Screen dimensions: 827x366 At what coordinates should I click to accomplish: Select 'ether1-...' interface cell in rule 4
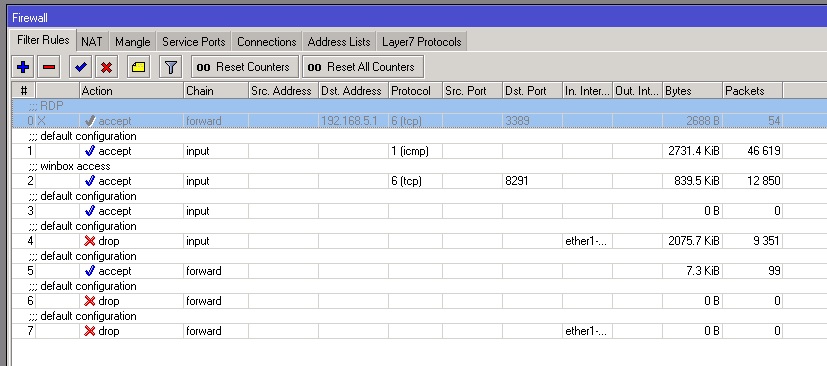tap(588, 241)
